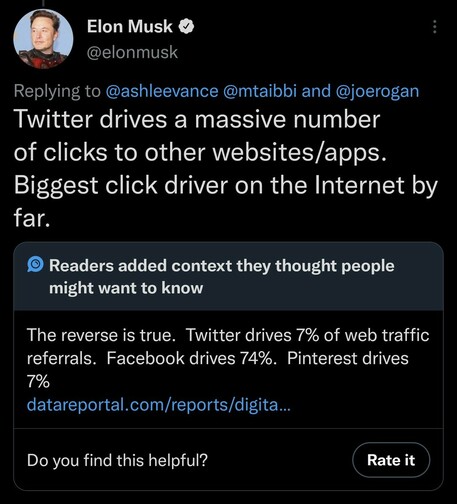The image size is (457, 504).
Task: Click the "Readers added context" note header
Action: coord(222,276)
